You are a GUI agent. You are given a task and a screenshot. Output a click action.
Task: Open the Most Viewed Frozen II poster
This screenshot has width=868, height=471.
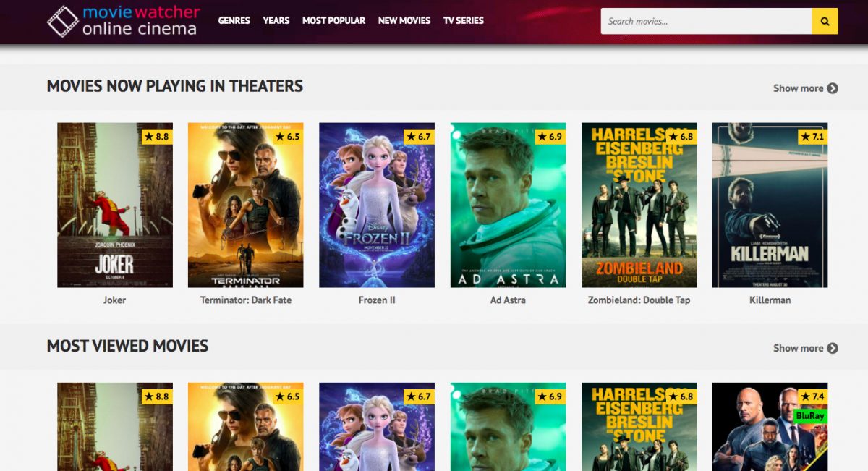click(376, 427)
